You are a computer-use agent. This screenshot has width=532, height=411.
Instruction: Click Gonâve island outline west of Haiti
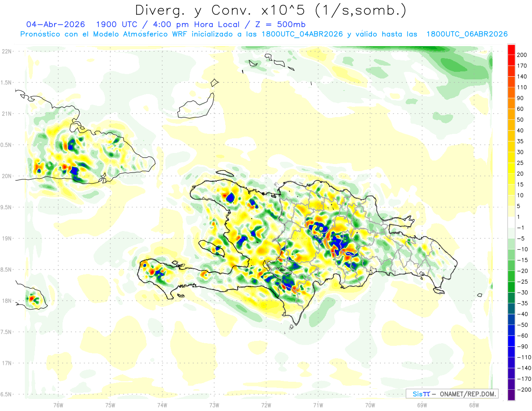213,248
